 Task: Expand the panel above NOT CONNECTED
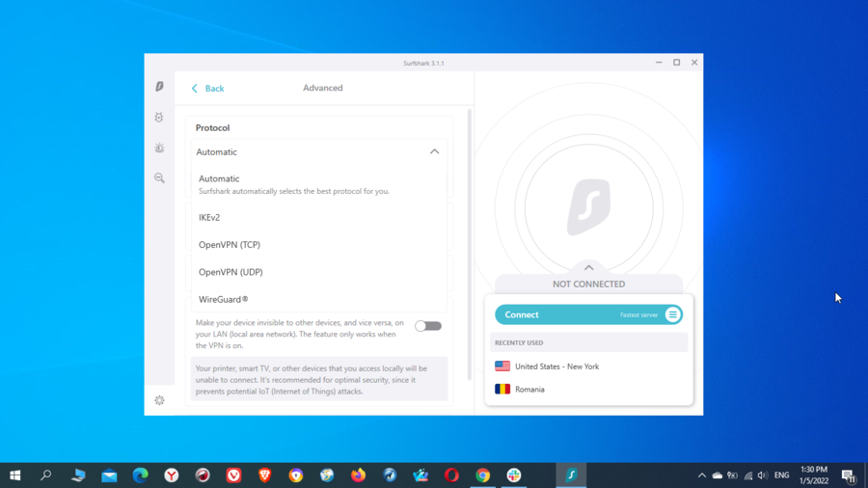pos(588,267)
